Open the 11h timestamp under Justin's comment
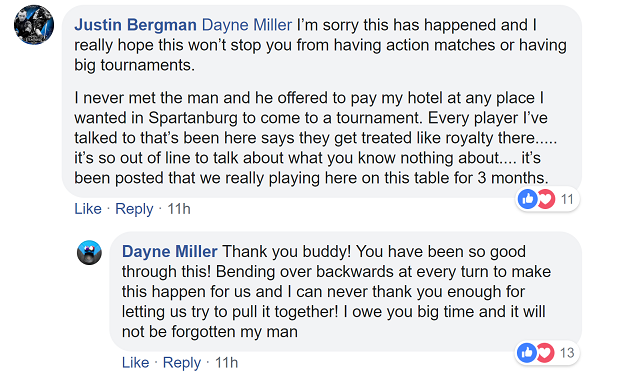Viewport: 621px width, 380px height. (x=179, y=209)
